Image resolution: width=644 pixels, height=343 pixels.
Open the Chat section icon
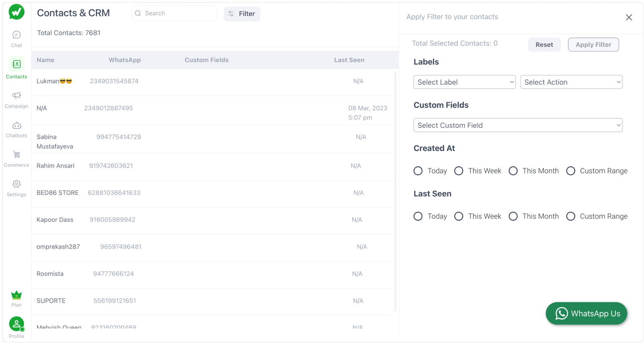pyautogui.click(x=17, y=35)
